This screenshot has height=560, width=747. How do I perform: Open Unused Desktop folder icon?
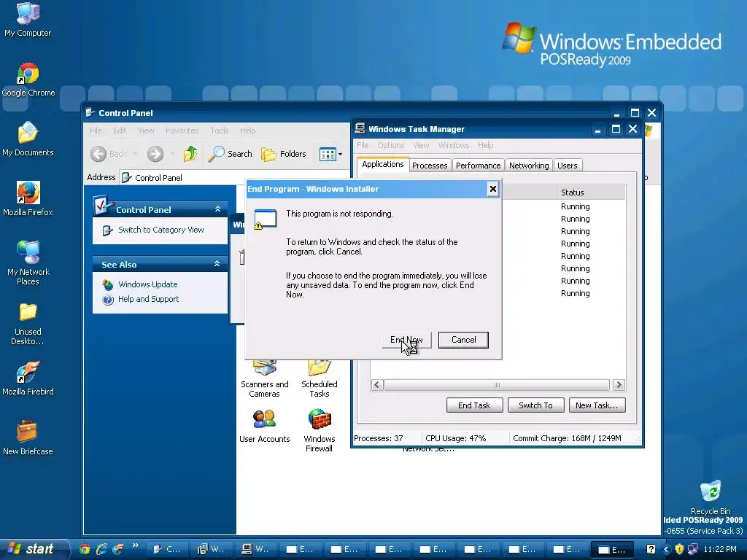28,324
